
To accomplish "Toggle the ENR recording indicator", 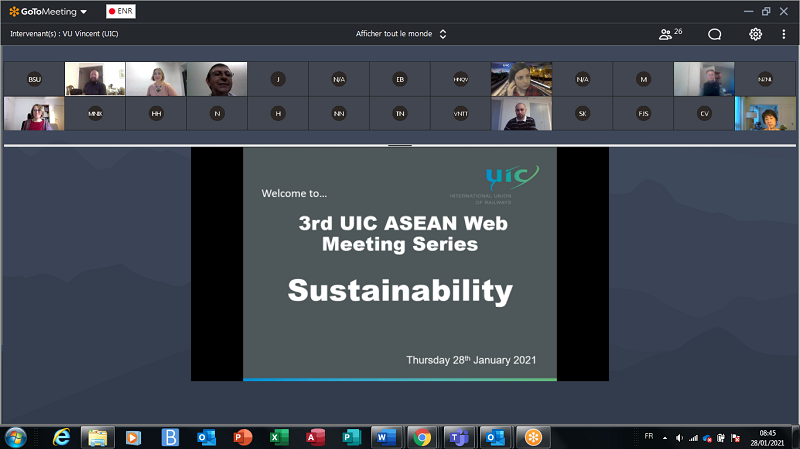I will [120, 11].
